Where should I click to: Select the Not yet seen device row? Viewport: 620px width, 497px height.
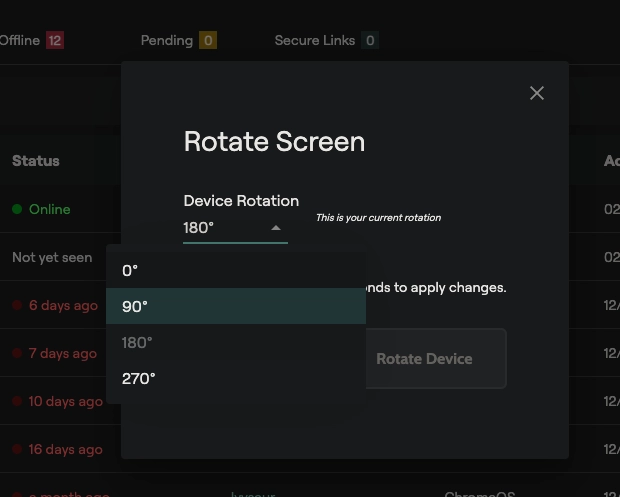tap(52, 257)
